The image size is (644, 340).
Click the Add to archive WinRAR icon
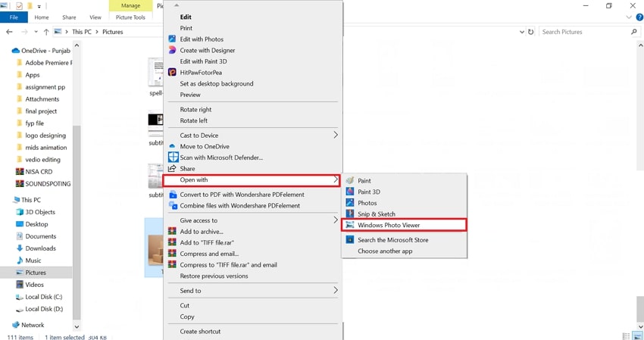(172, 231)
